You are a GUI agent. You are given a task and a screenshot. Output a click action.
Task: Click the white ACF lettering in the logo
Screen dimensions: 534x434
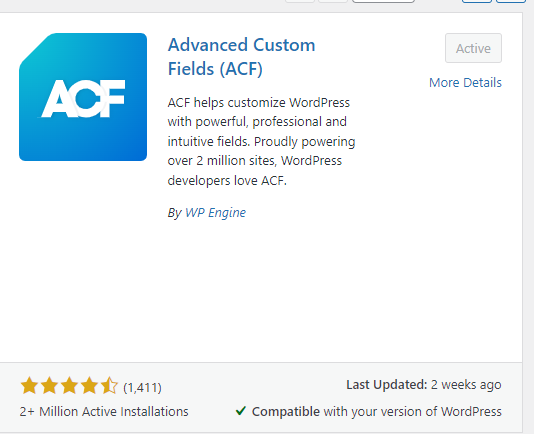(x=83, y=98)
